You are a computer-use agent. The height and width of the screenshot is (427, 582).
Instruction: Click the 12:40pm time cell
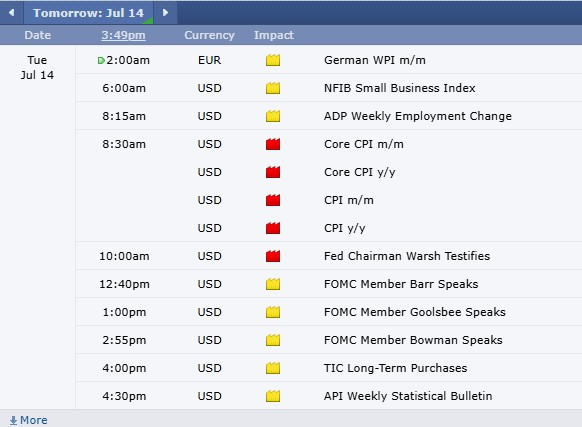click(124, 284)
